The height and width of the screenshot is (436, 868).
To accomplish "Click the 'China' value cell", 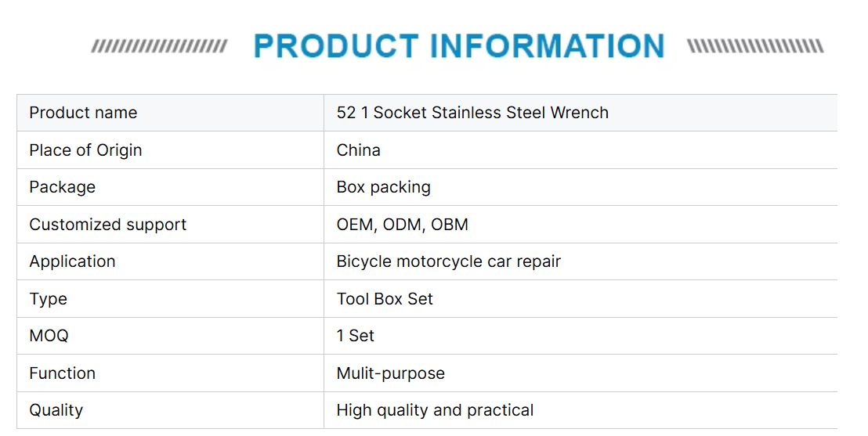I will click(x=359, y=150).
